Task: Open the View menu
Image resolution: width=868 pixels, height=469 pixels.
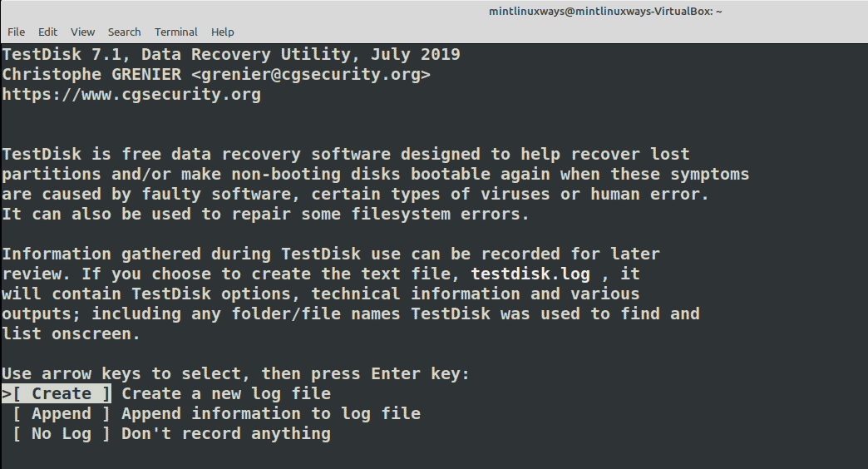Action: (x=82, y=32)
